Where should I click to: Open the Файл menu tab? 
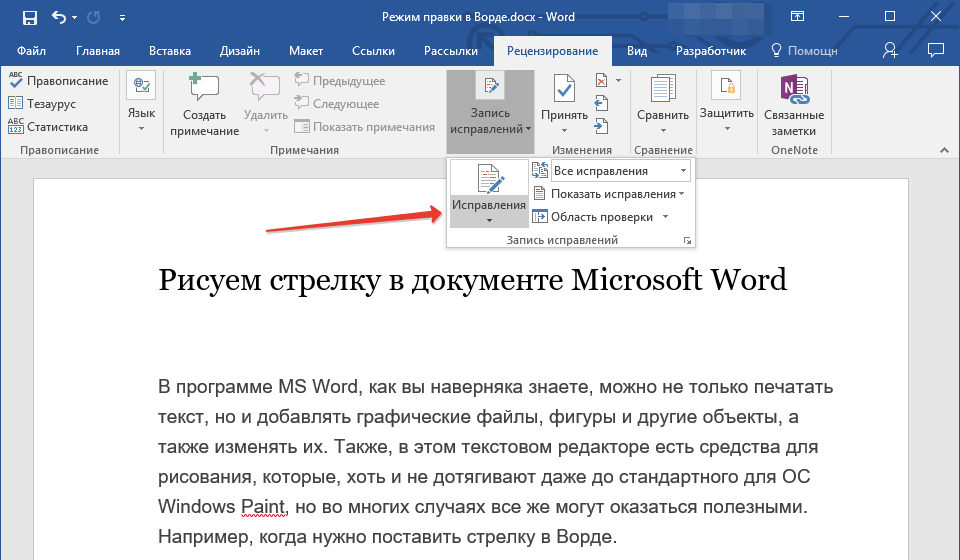point(31,50)
